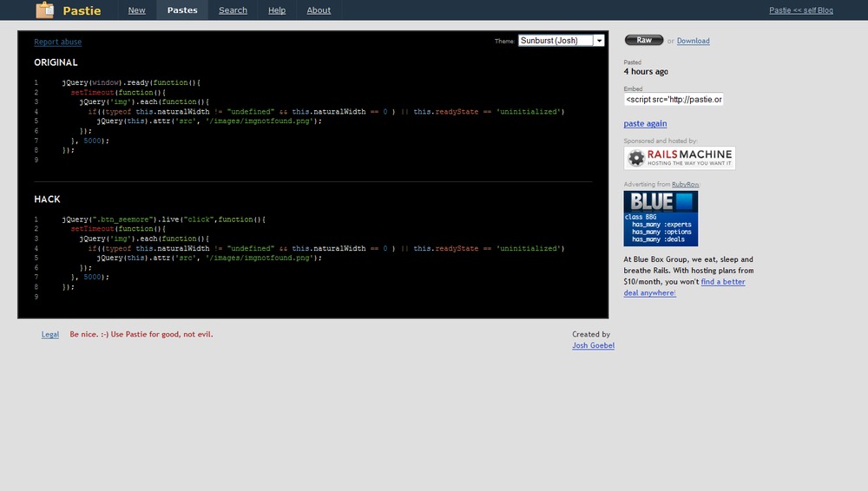
Task: Follow the find a better deal anywhere link
Action: (722, 282)
